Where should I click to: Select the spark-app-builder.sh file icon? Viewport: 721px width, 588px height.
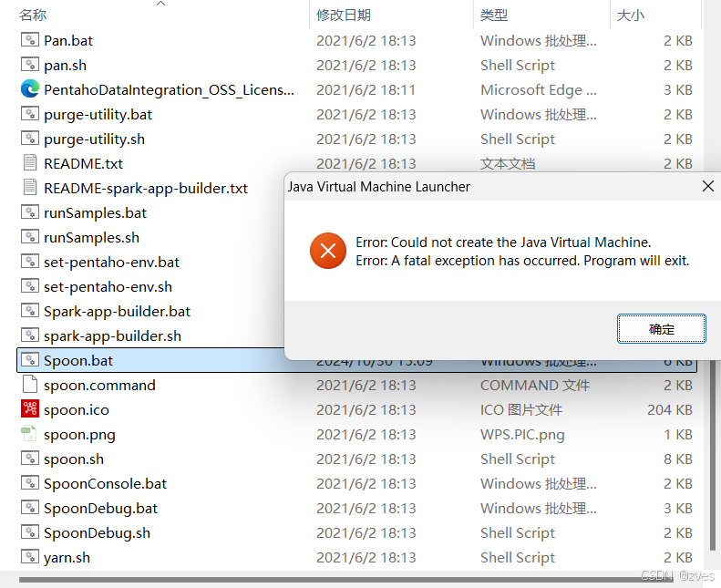tap(30, 335)
